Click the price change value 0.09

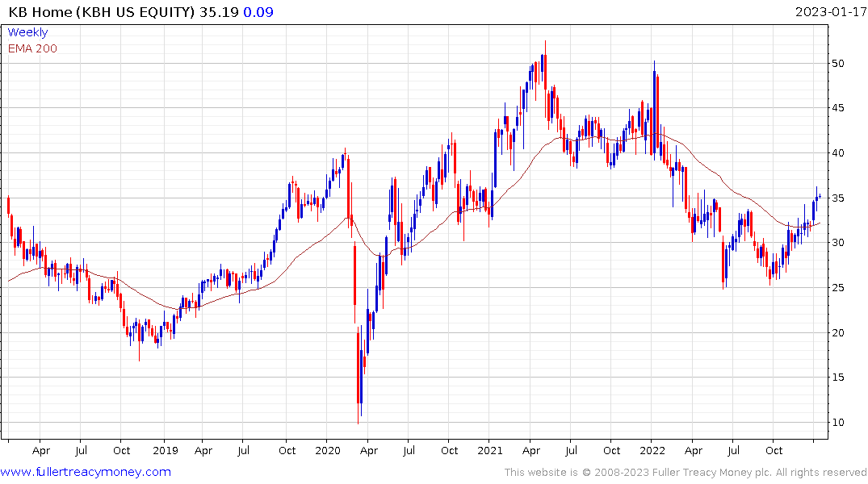(x=258, y=12)
